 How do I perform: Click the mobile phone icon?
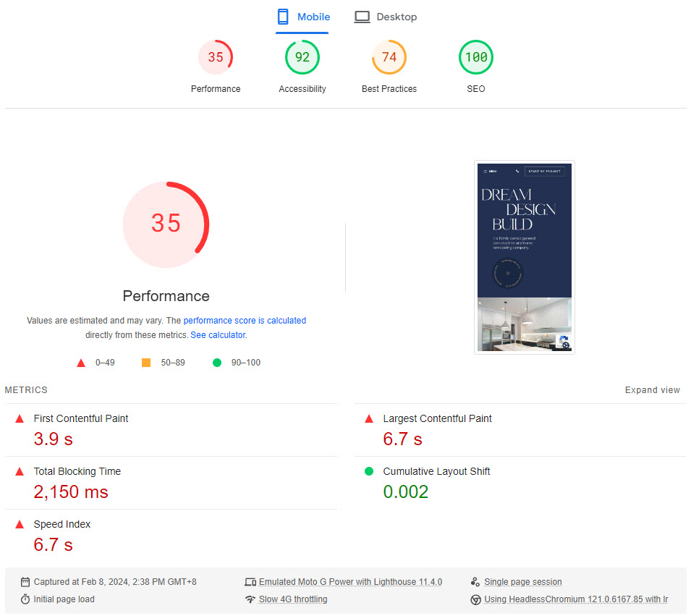[x=284, y=17]
